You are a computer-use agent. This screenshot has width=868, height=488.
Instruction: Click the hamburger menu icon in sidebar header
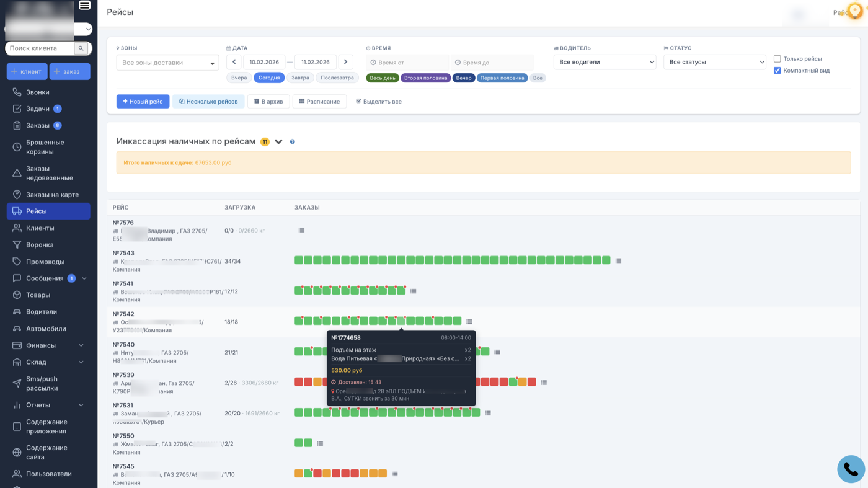(x=84, y=6)
